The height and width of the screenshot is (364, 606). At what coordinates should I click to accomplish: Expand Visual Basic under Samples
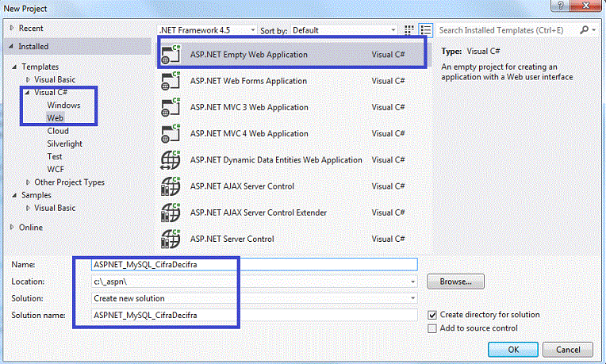pyautogui.click(x=28, y=208)
